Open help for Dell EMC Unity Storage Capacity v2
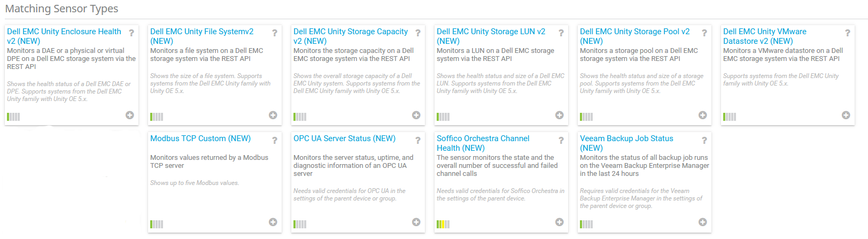Viewport: 868px width, 239px height. point(418,33)
